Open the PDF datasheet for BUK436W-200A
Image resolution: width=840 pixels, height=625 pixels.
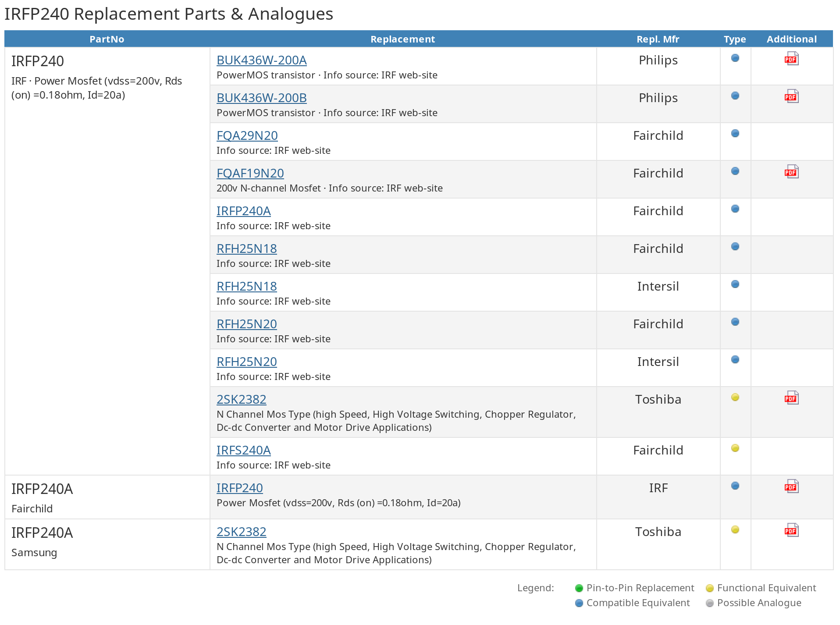click(x=791, y=59)
